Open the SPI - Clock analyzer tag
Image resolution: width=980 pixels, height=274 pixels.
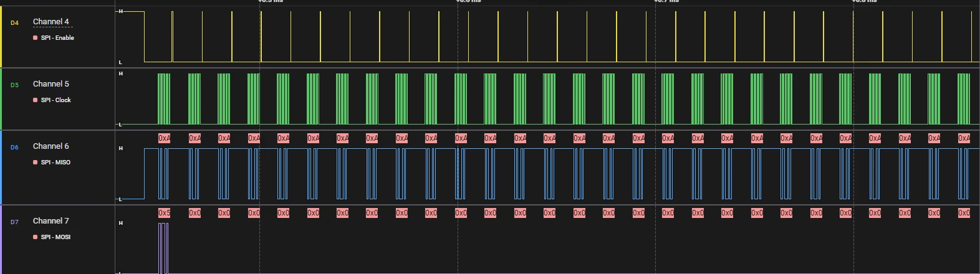coord(56,100)
